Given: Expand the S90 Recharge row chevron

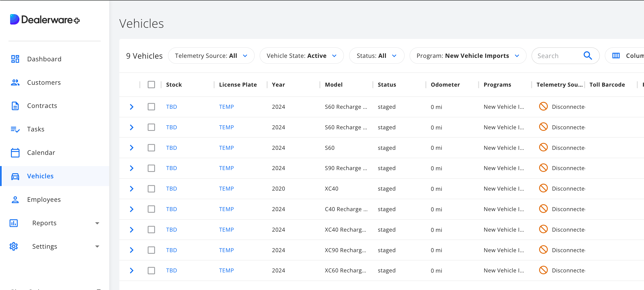Looking at the screenshot, I should click(132, 168).
